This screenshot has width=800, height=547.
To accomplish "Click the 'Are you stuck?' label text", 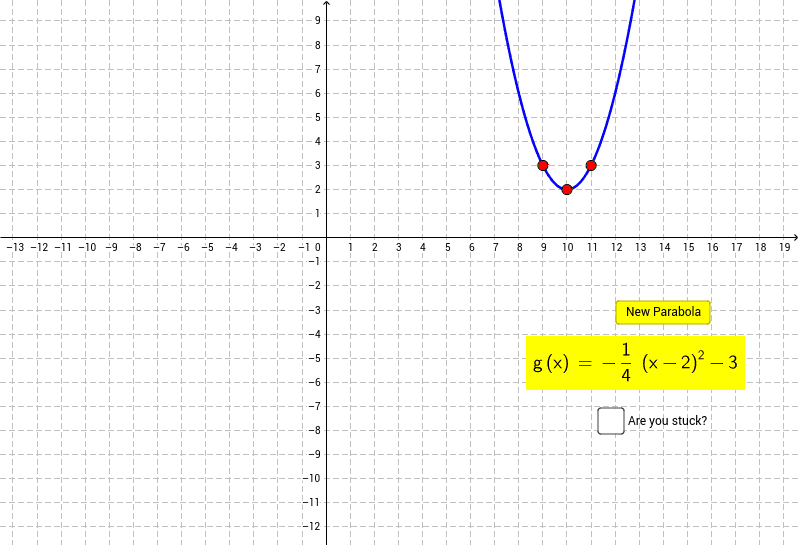I will click(667, 421).
